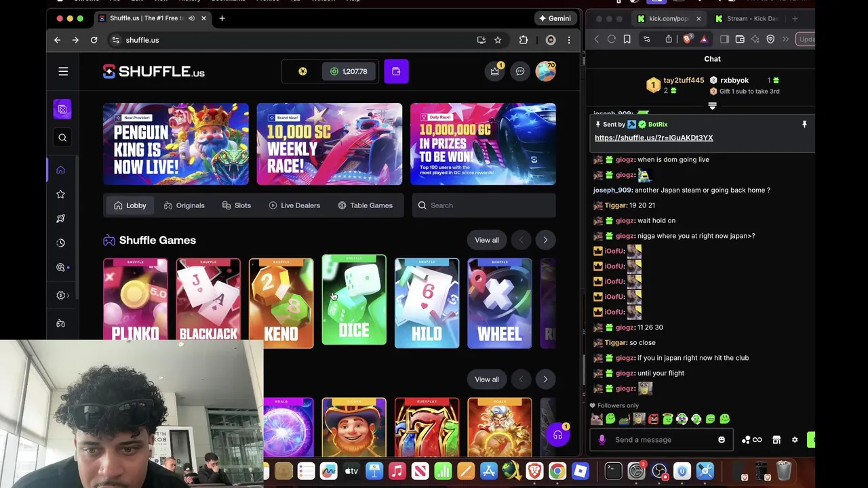Image resolution: width=868 pixels, height=488 pixels.
Task: Open the 10,000,000 GC prizes banner
Action: [x=483, y=144]
